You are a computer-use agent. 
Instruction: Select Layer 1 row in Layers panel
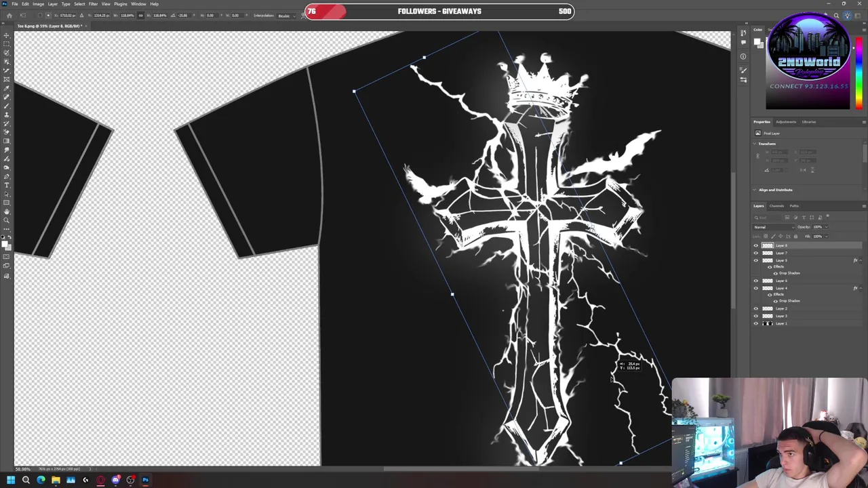(807, 323)
